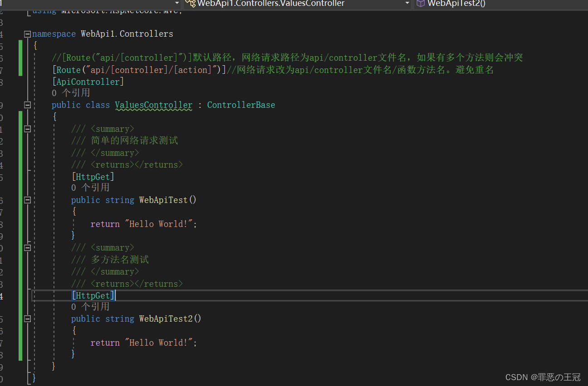
Task: Click WebApi1.Controllers in the namespace declaration
Action: (x=127, y=34)
